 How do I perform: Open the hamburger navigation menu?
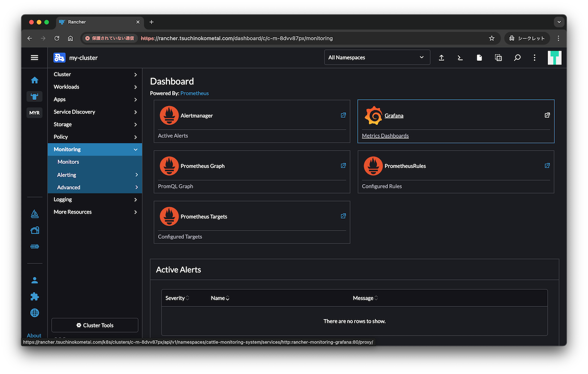35,57
